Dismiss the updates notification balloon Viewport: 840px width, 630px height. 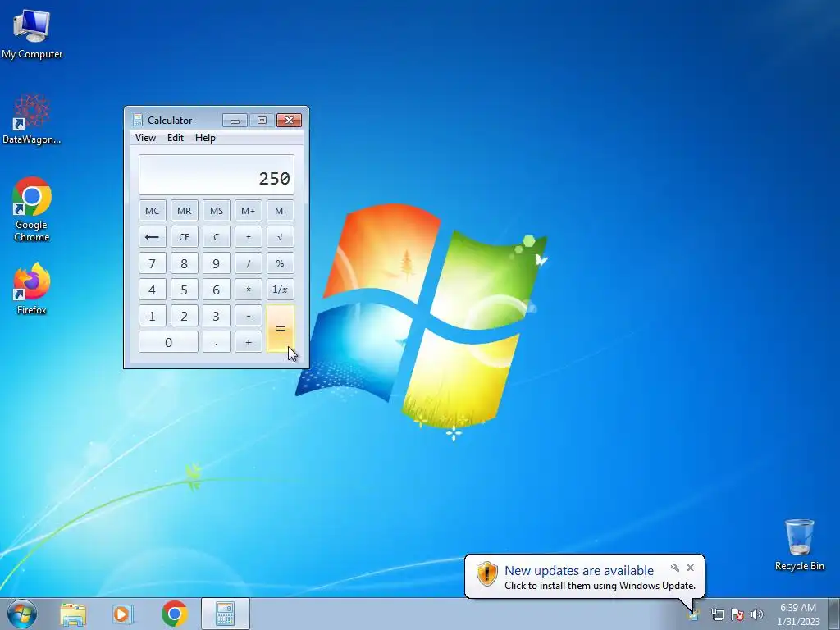(x=690, y=568)
